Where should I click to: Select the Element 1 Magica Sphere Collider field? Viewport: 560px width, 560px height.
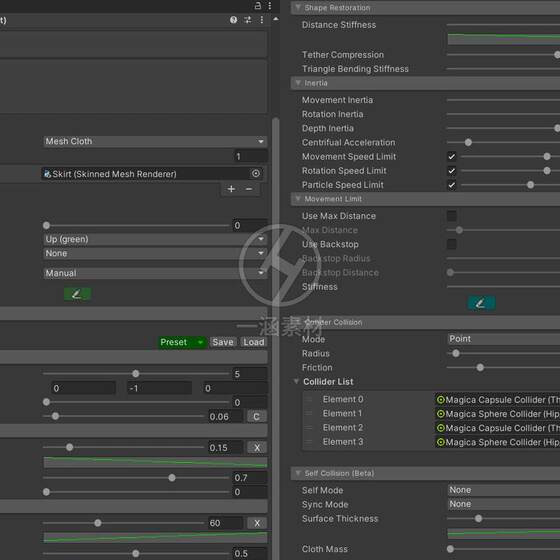pos(498,414)
